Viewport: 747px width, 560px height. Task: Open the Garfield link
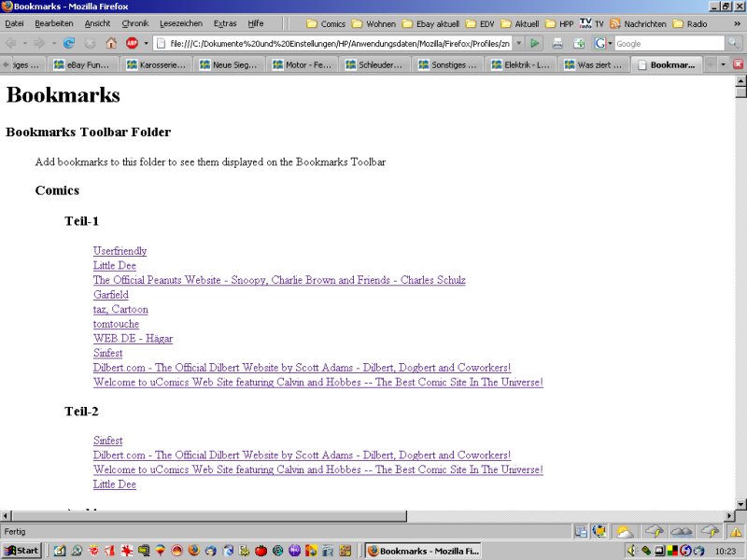pos(111,295)
